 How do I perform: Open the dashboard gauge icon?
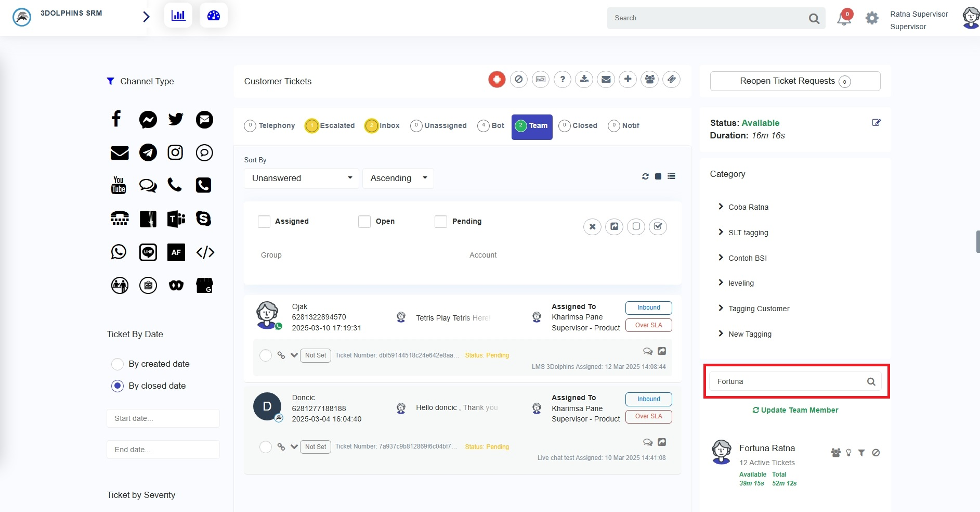(x=214, y=16)
